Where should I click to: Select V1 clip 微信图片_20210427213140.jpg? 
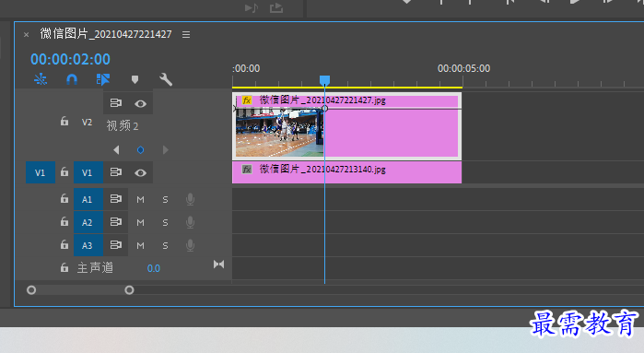(347, 172)
